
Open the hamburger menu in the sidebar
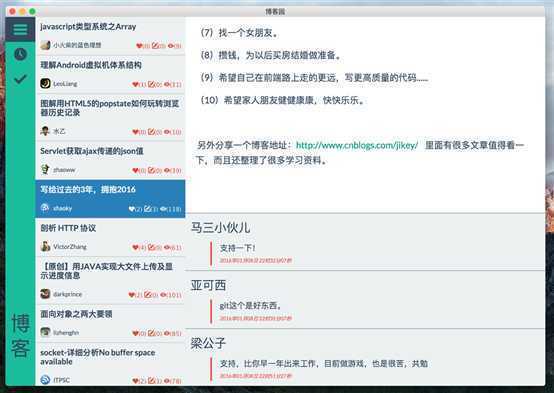click(20, 29)
